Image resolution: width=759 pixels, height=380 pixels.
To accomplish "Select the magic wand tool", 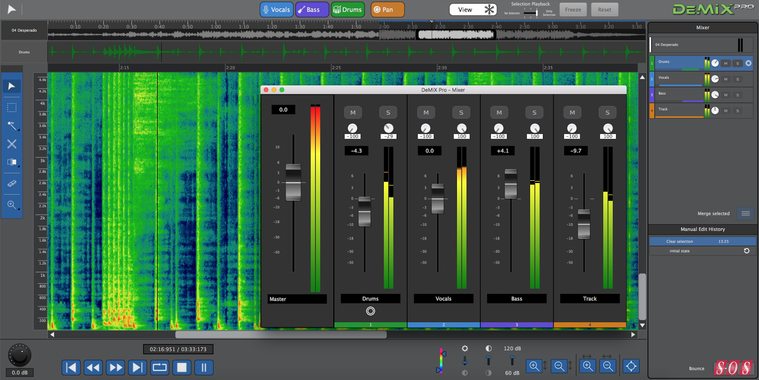I will pyautogui.click(x=12, y=126).
